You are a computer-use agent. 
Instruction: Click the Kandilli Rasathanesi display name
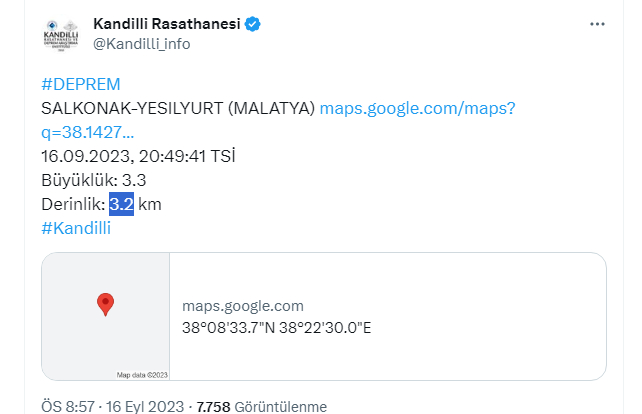coord(166,24)
